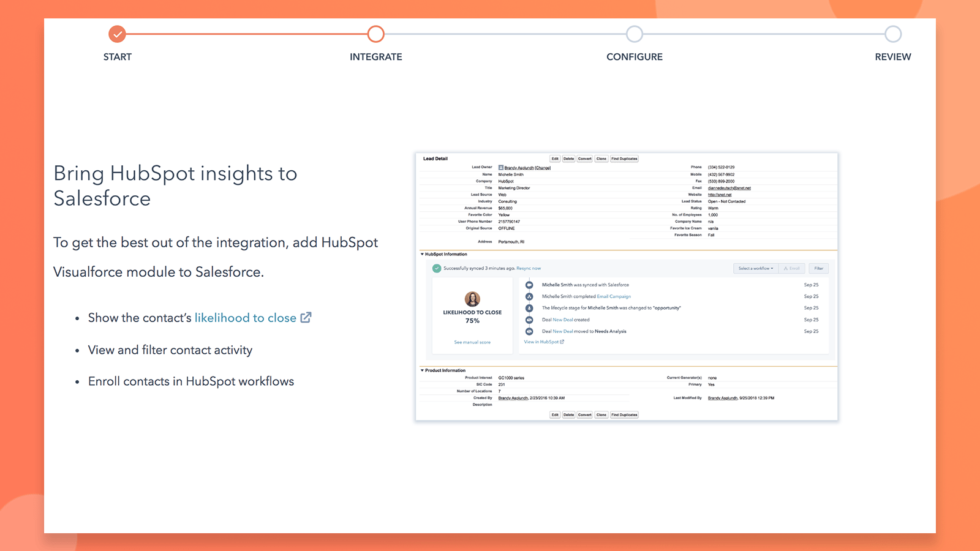Click the Michelle Smith avatar photo

(472, 299)
